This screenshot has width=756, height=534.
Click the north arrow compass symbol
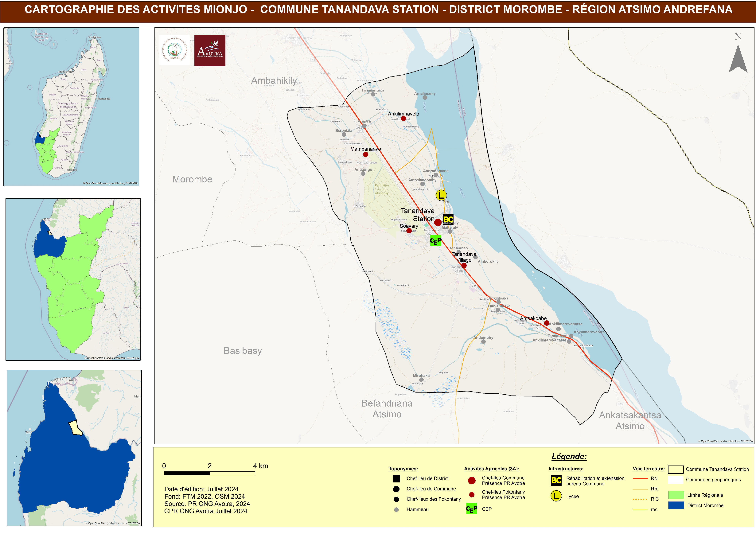(x=738, y=58)
